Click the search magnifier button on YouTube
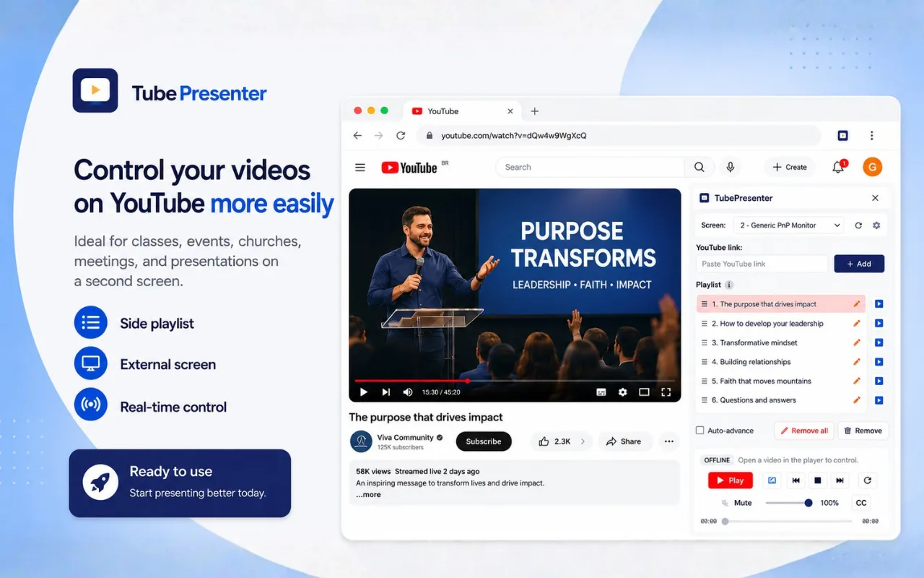Viewport: 924px width, 578px height. click(699, 167)
